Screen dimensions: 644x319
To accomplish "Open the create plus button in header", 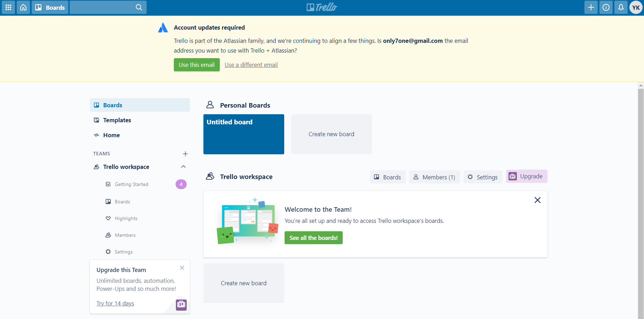I will point(591,7).
